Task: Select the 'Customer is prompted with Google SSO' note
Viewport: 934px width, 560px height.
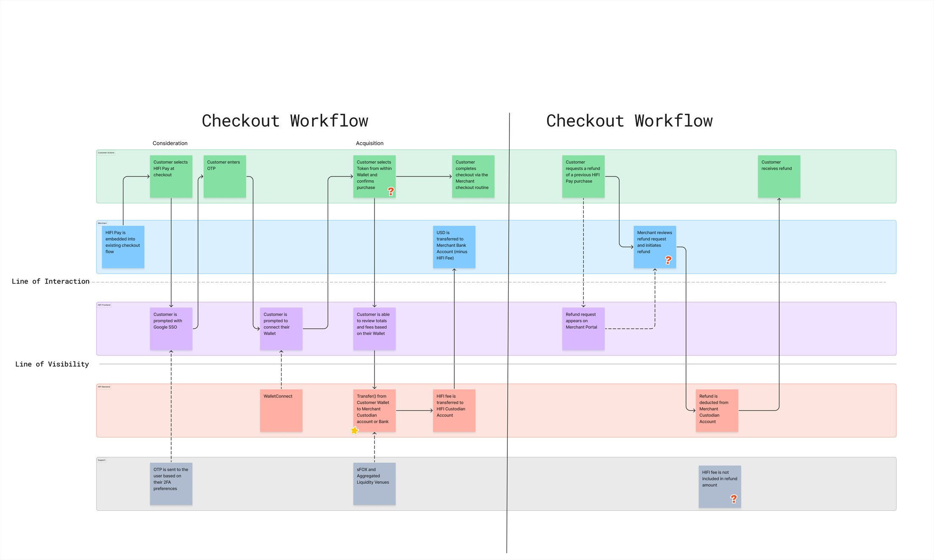Action: pos(171,329)
